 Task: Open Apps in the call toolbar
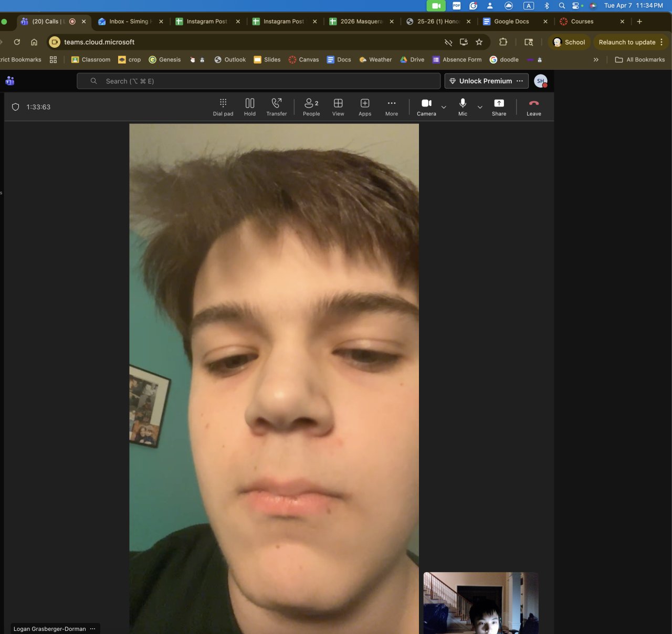[x=365, y=107]
